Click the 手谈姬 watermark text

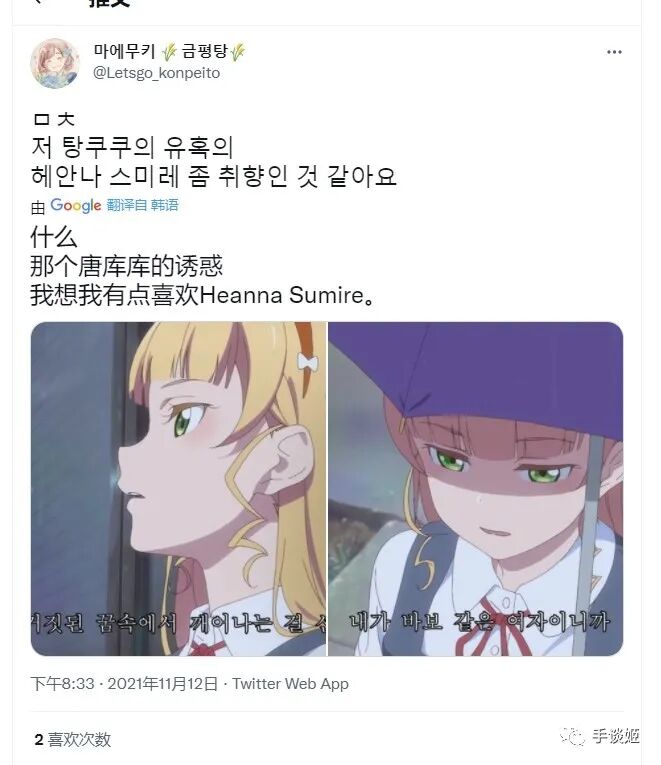point(616,736)
